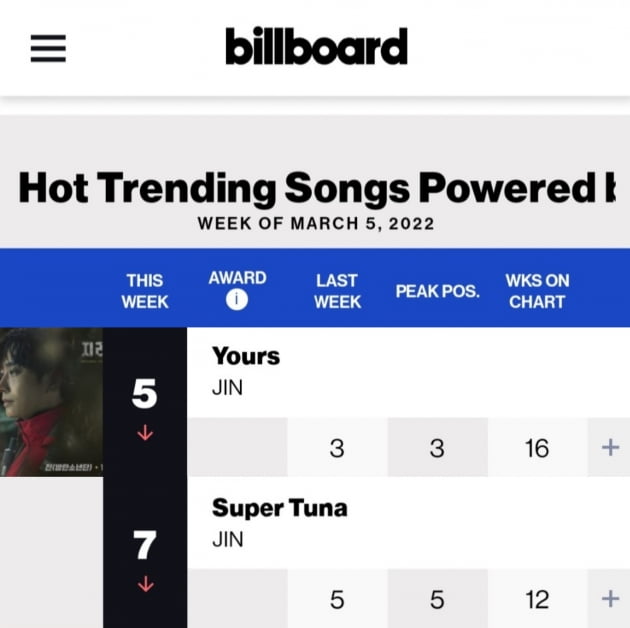Open the song title Yours
The height and width of the screenshot is (628, 630).
point(246,356)
